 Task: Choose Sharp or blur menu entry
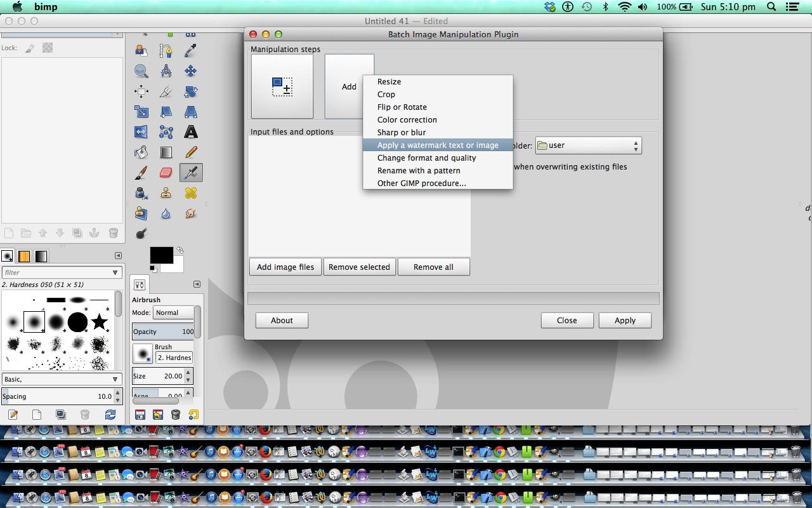coord(438,132)
